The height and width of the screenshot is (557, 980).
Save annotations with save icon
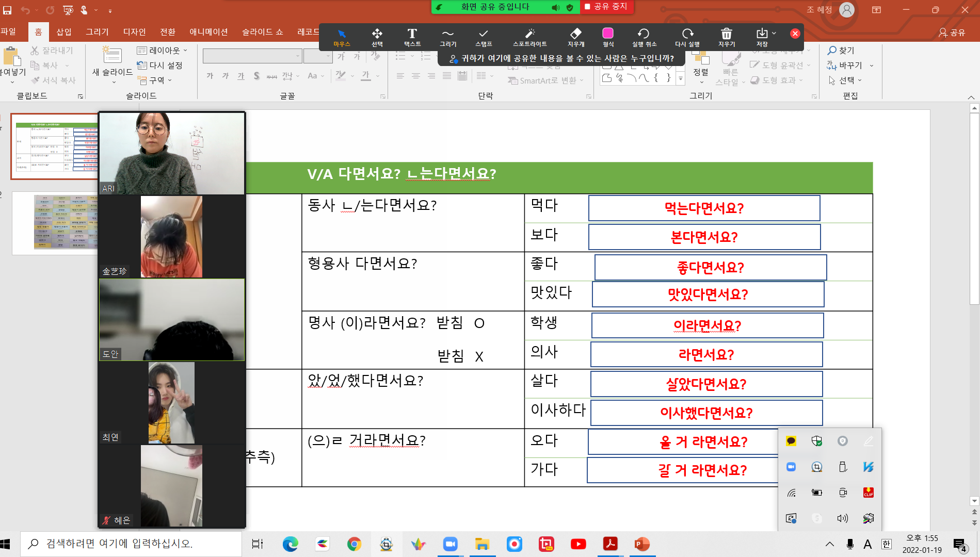[x=763, y=37]
